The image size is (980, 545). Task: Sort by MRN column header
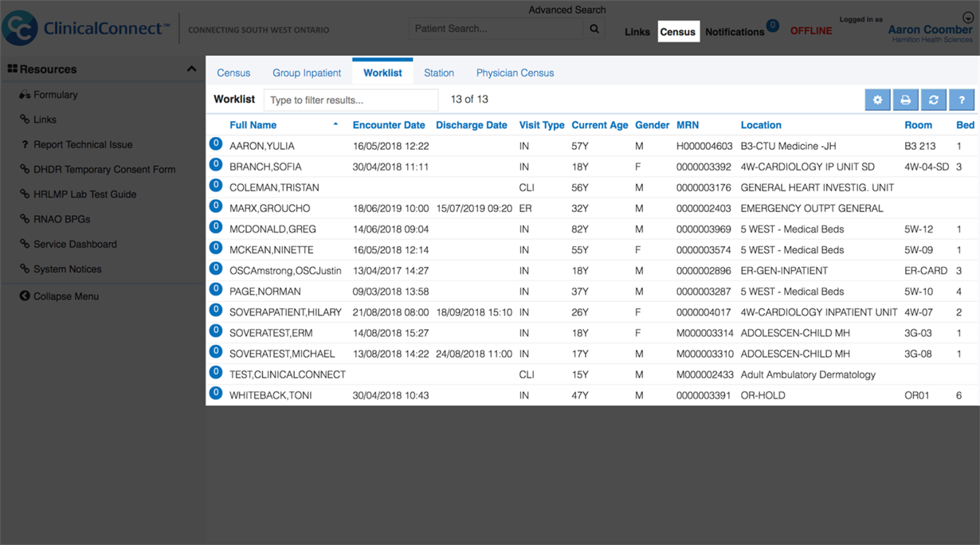tap(688, 125)
